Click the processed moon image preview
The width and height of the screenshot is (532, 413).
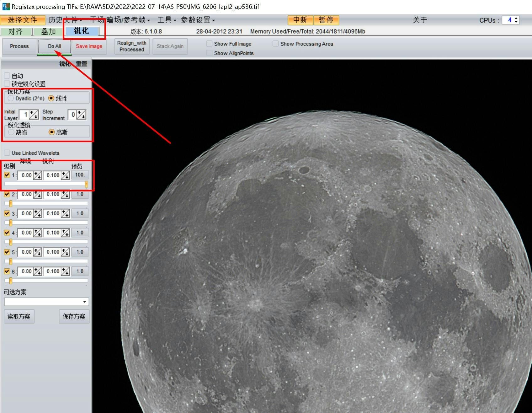coord(312,236)
